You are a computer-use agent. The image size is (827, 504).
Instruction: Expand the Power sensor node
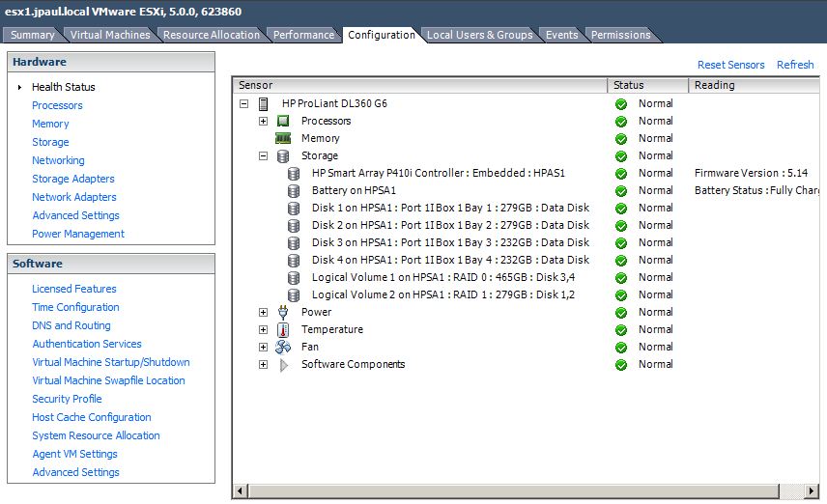[263, 313]
